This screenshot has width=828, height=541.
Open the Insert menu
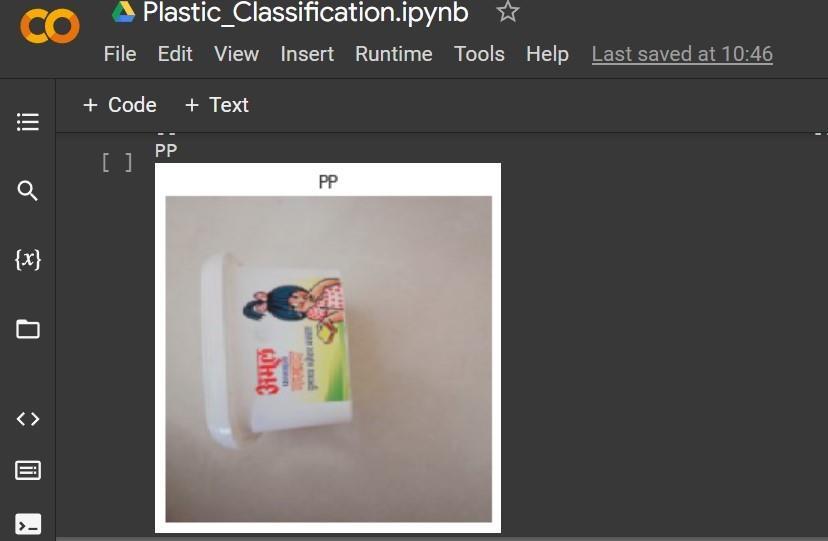click(x=307, y=54)
